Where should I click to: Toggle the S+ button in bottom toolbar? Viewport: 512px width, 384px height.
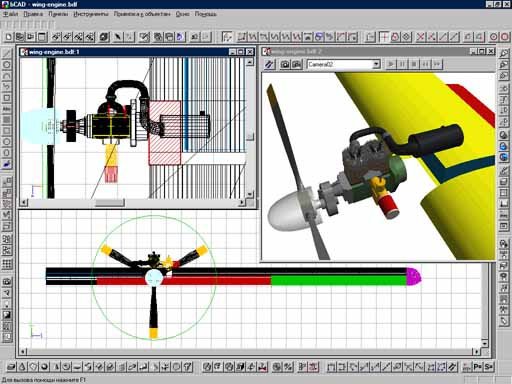pos(489,367)
